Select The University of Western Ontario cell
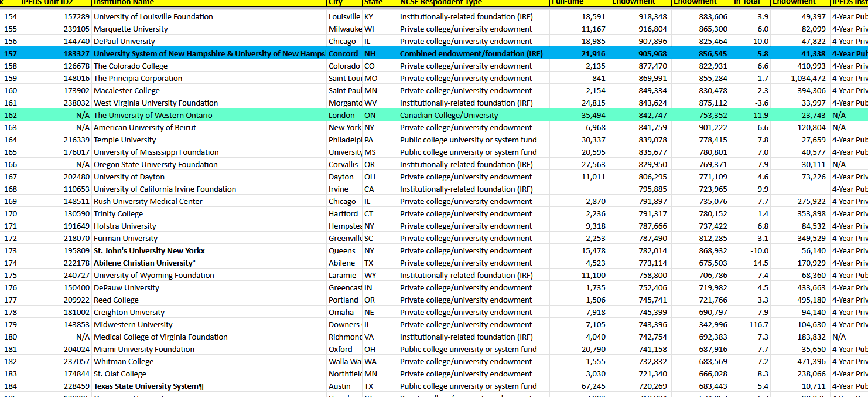This screenshot has width=868, height=397. [209, 116]
